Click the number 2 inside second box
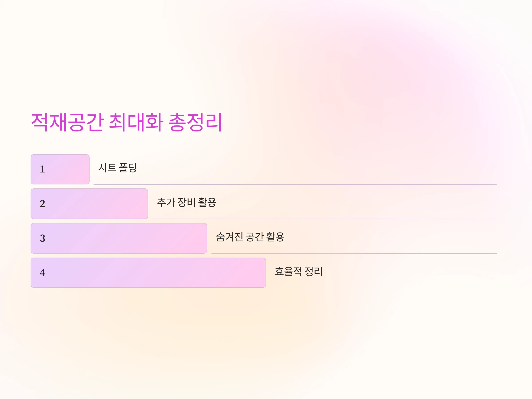This screenshot has height=399, width=532. [42, 204]
